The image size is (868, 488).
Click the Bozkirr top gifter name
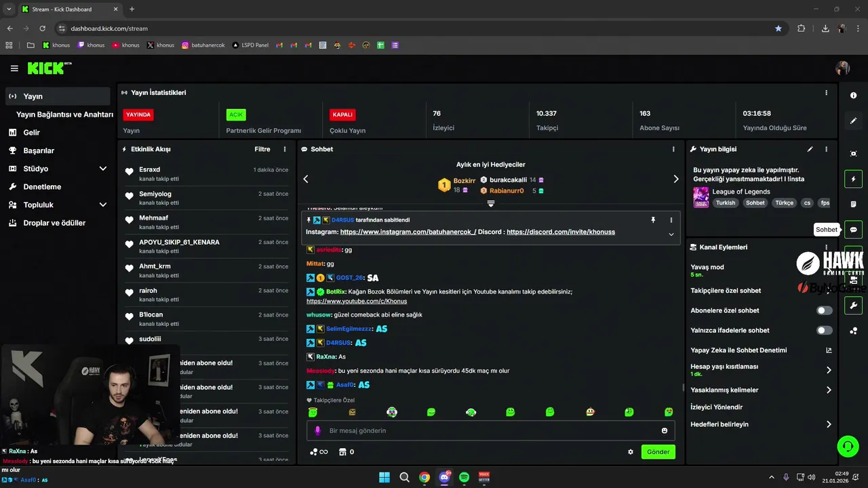465,180
